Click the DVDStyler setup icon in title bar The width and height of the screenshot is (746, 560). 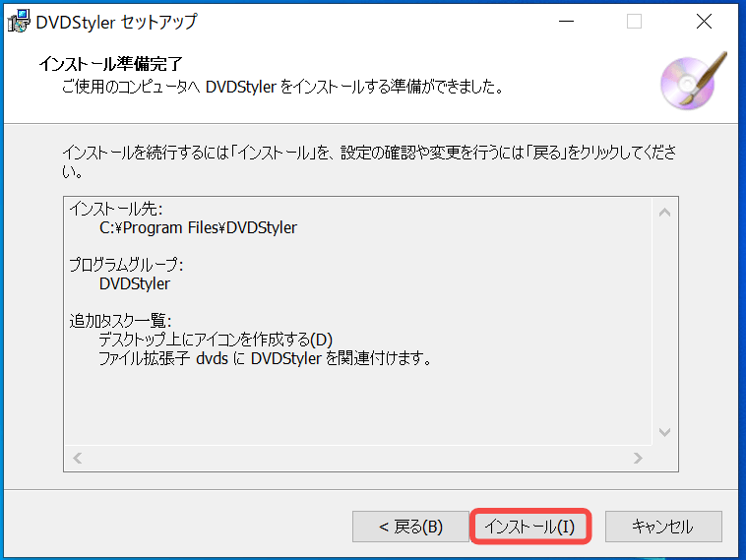tap(19, 22)
